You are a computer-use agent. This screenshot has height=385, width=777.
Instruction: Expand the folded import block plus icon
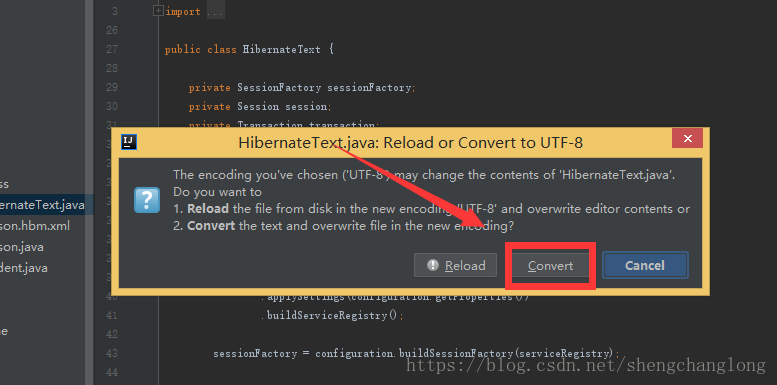point(158,10)
